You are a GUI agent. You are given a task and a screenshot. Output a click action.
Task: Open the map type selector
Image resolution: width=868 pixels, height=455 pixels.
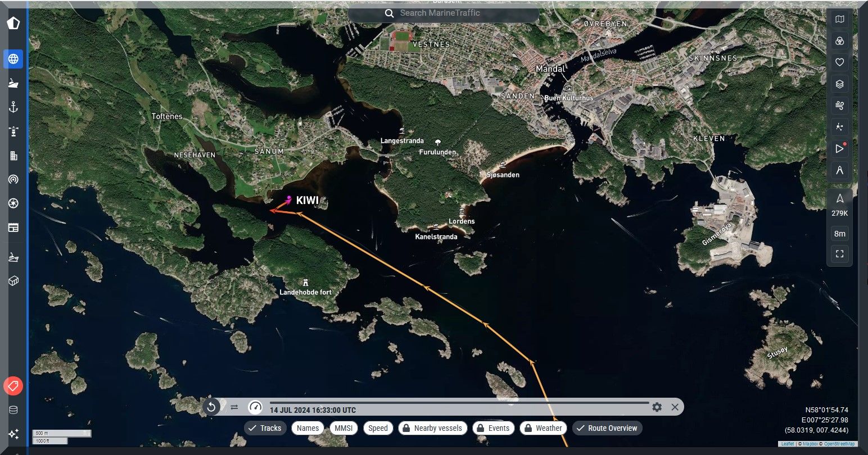[x=839, y=20]
